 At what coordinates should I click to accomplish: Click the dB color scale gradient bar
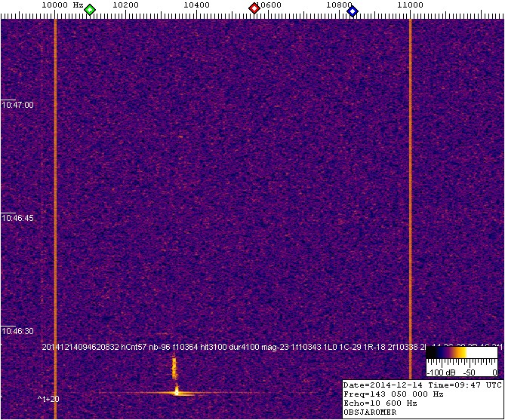[460, 352]
